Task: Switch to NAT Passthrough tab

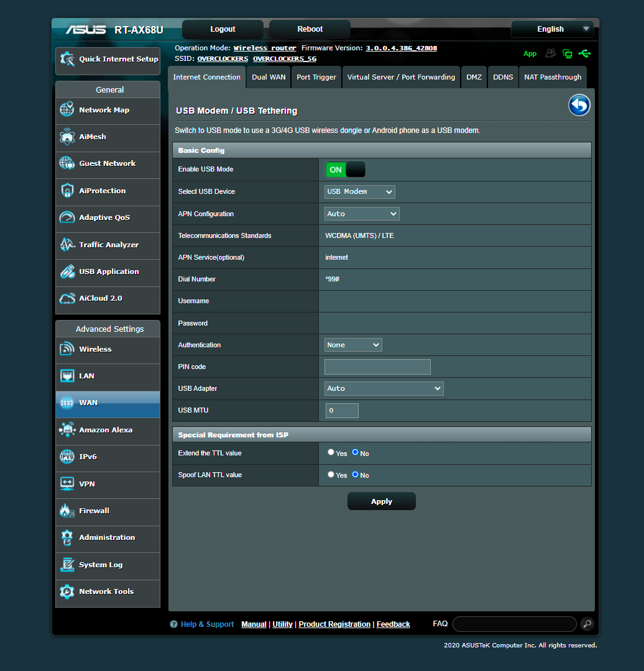Action: point(553,78)
